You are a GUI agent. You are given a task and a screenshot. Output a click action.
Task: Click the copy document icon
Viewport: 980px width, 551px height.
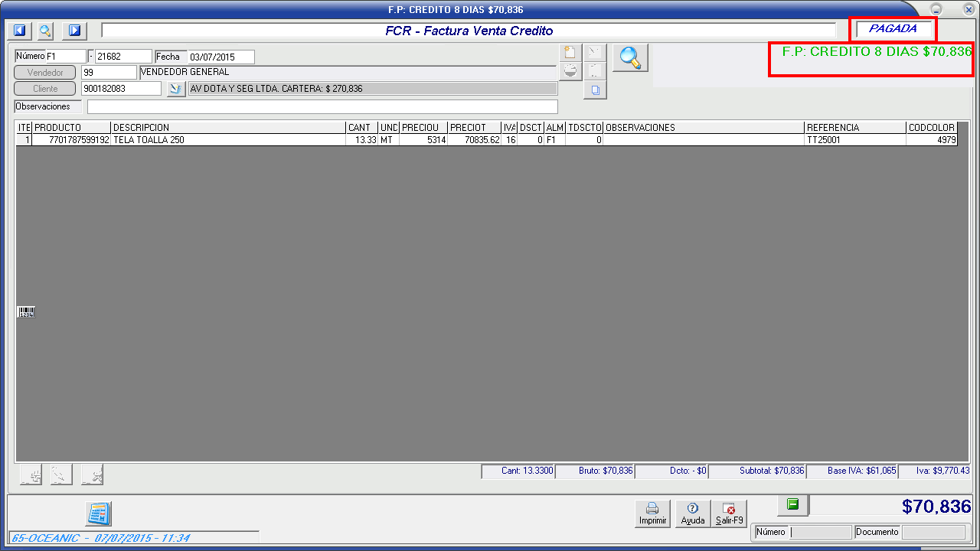[x=595, y=90]
